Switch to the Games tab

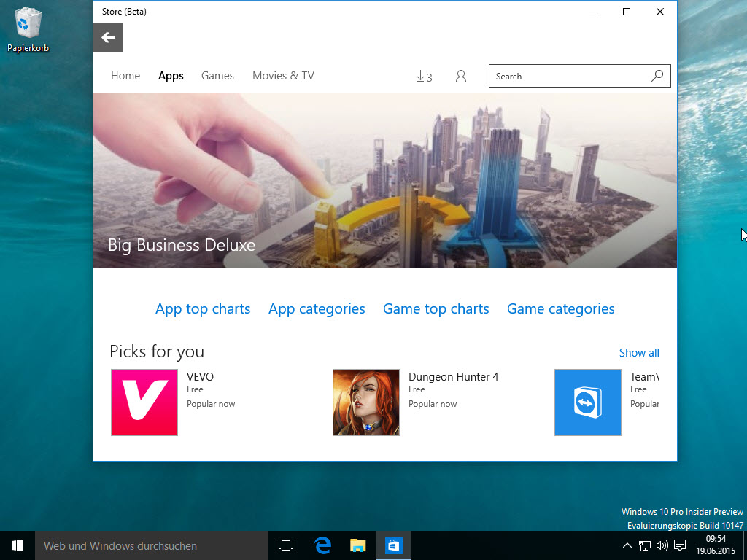tap(217, 76)
